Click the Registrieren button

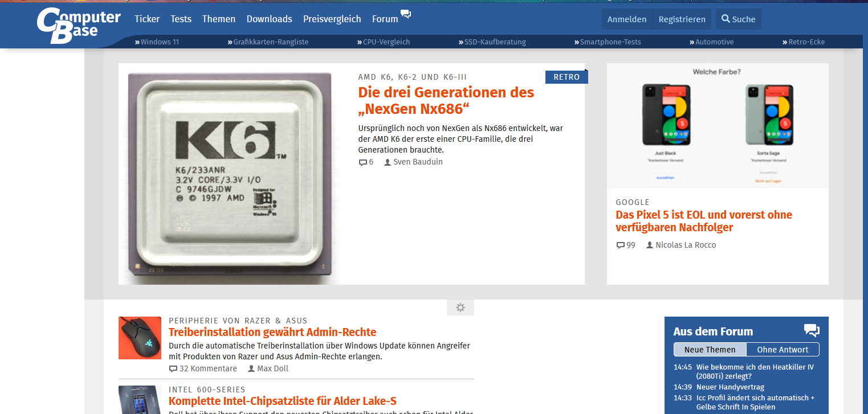[682, 19]
